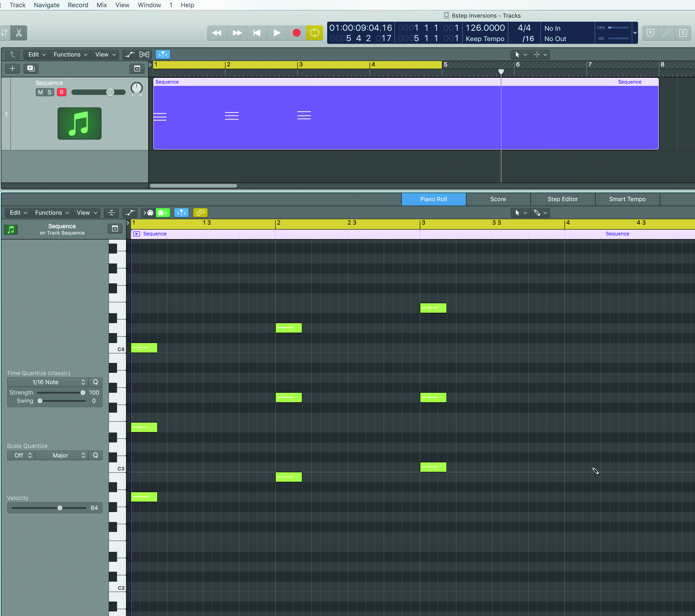
Task: Open the Piano Roll Functions menu
Action: (x=52, y=213)
